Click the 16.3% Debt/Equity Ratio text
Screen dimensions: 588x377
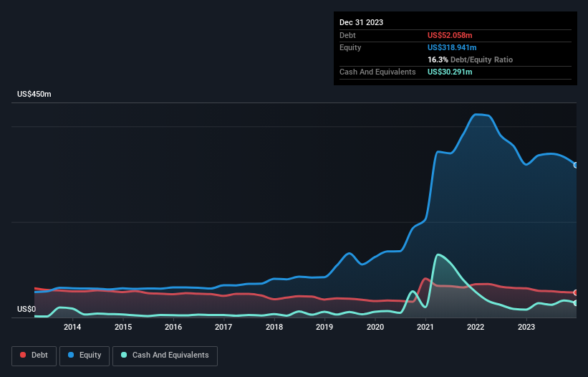[470, 59]
